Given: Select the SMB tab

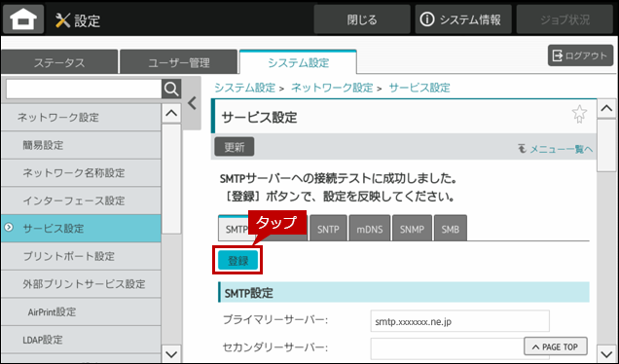Looking at the screenshot, I should click(450, 229).
